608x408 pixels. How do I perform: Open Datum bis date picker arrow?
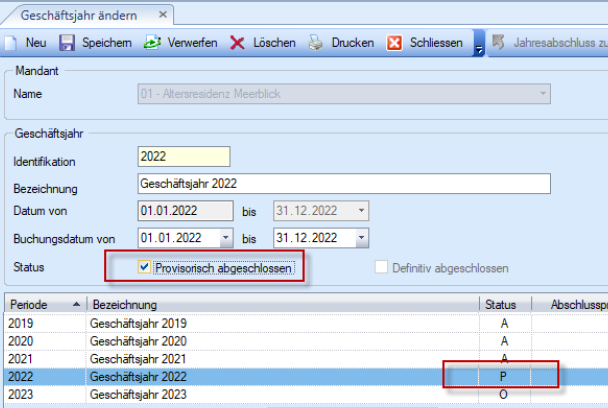[361, 211]
